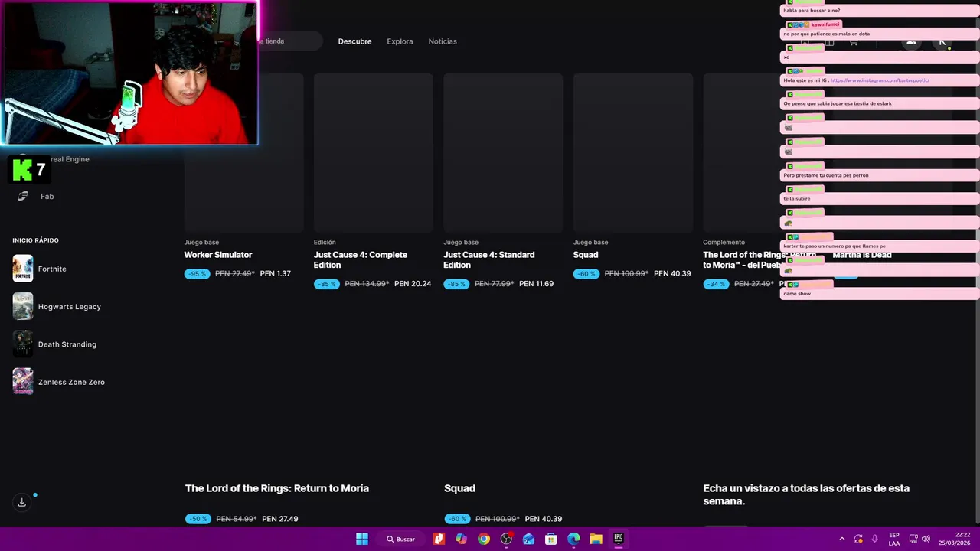Open Squad base game title in carousel
The height and width of the screenshot is (551, 980).
click(586, 255)
